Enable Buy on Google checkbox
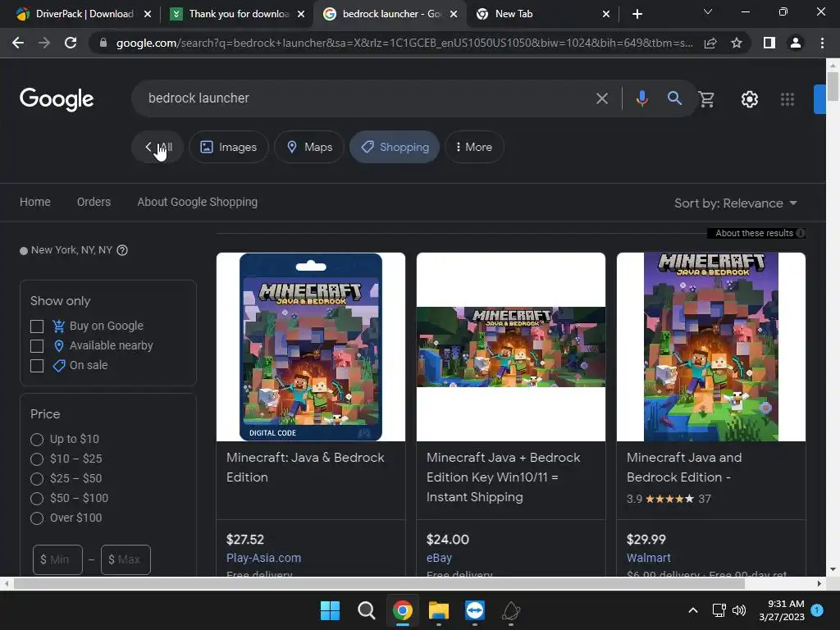This screenshot has width=840, height=630. [x=37, y=326]
